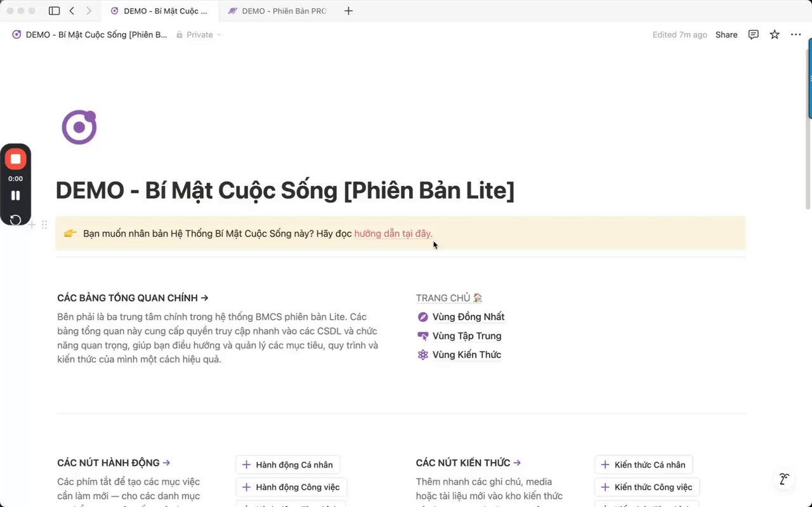Open the Vùng Tập Trung page link

coord(466,336)
